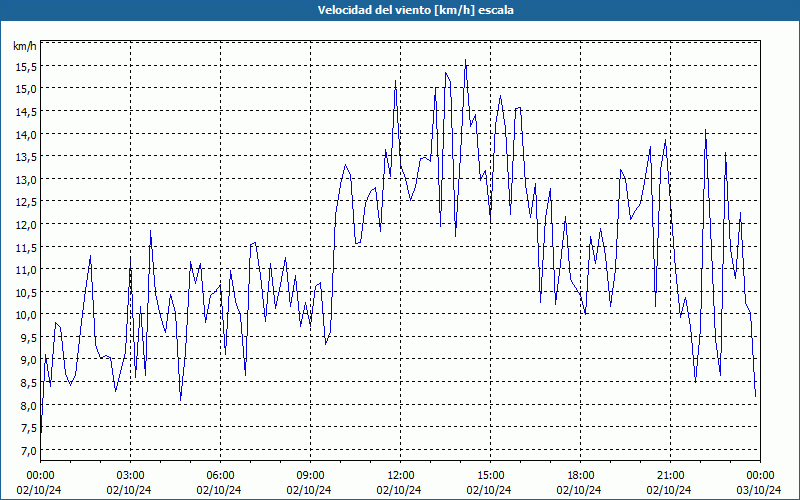This screenshot has width=800, height=500.
Task: Click the highest wind peak above 15,5
Action: pyautogui.click(x=465, y=60)
